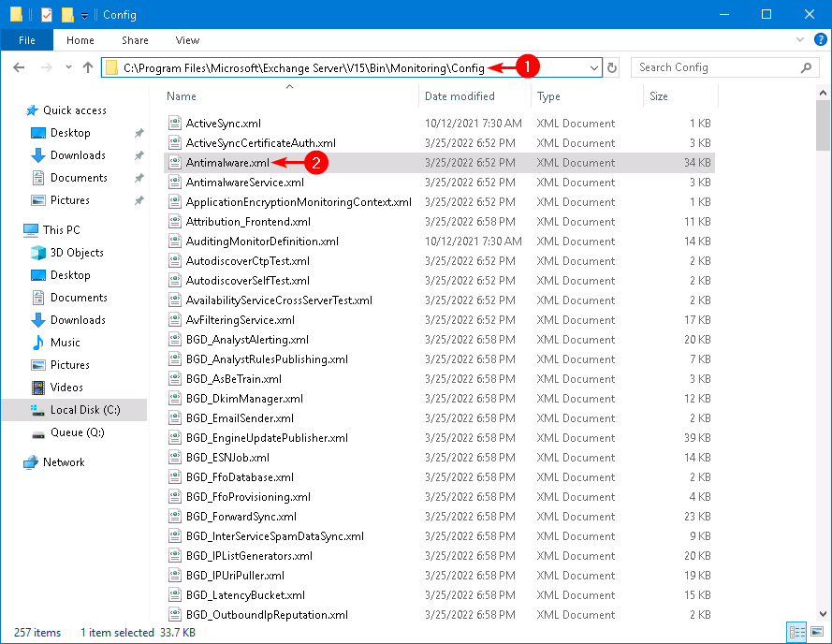
Task: Select BGD_ESNJob.xml file name
Action: pos(227,458)
